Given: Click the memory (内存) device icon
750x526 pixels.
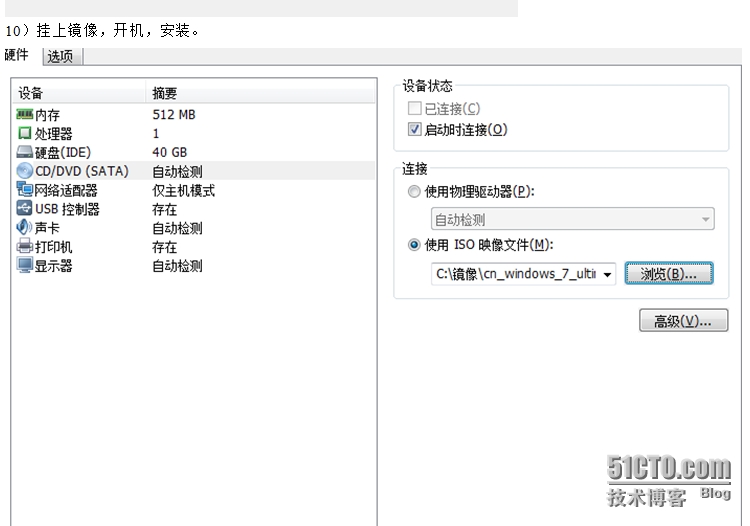Looking at the screenshot, I should (x=24, y=114).
